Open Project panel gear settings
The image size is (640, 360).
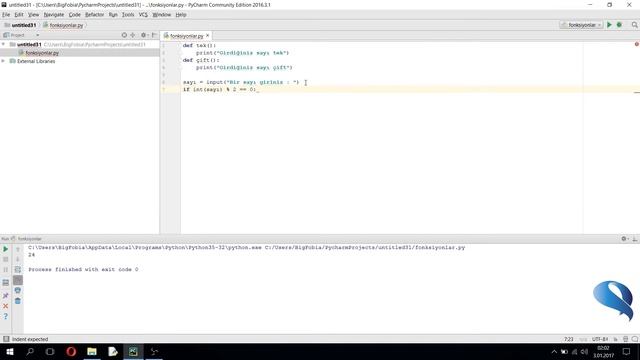(144, 35)
